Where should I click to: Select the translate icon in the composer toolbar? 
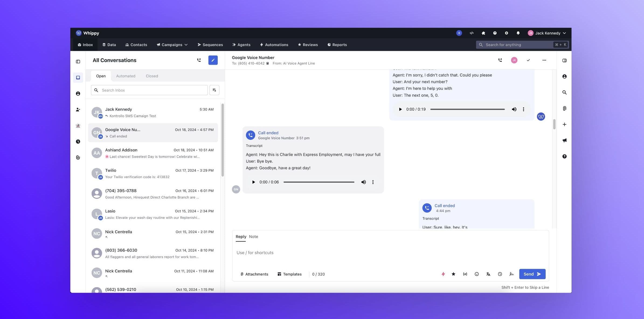click(488, 274)
